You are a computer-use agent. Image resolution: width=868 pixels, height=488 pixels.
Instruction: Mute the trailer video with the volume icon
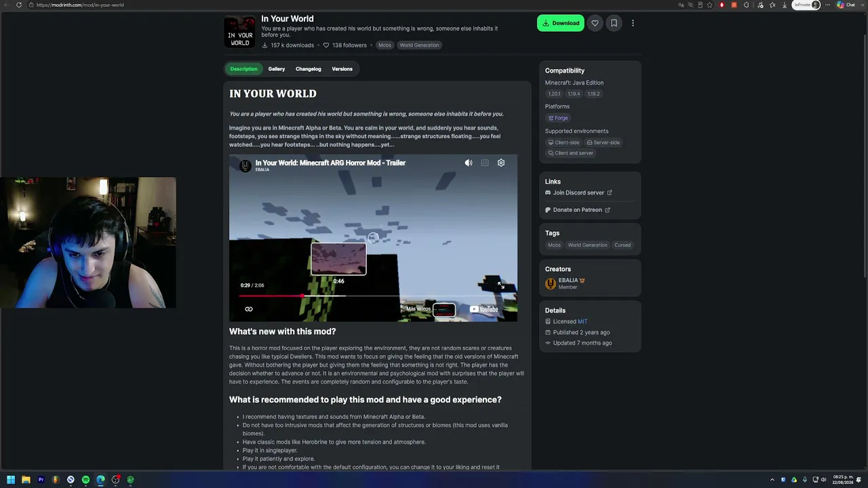click(469, 163)
